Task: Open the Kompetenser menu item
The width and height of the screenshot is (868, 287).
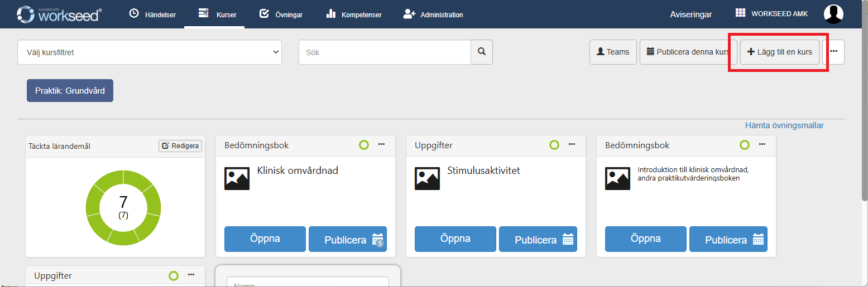Action: pos(353,14)
